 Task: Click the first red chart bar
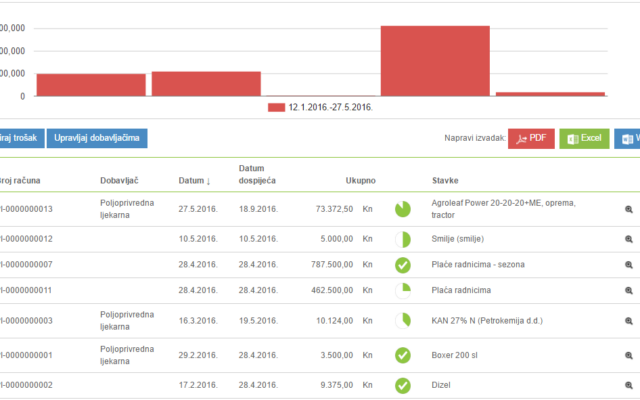point(91,85)
